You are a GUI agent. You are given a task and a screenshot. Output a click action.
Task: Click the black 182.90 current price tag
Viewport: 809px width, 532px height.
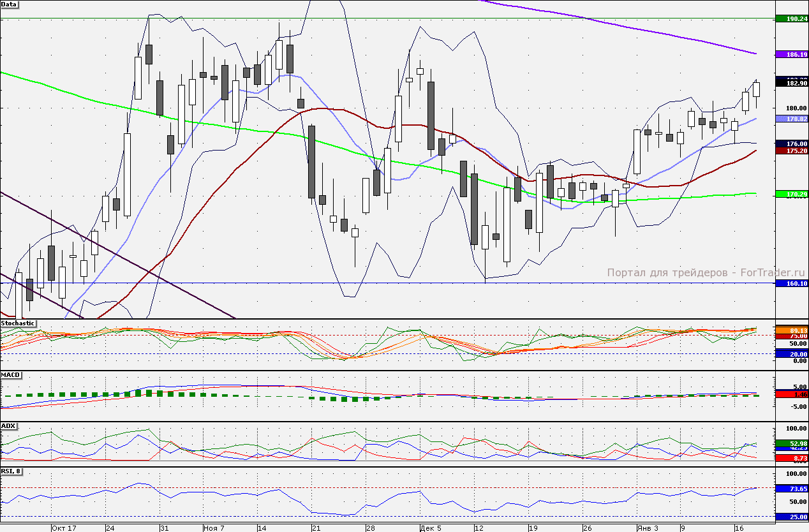pyautogui.click(x=791, y=84)
